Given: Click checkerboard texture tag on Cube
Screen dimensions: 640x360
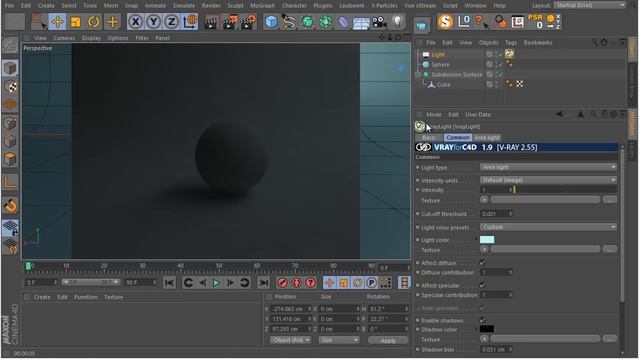Looking at the screenshot, I should (520, 84).
